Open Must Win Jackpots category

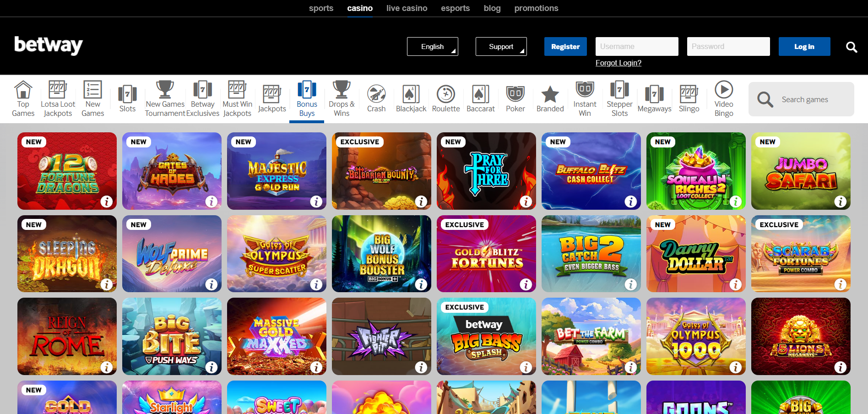237,99
